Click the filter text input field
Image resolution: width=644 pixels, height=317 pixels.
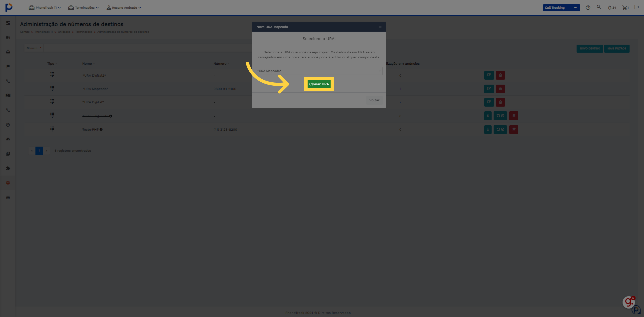(148, 48)
